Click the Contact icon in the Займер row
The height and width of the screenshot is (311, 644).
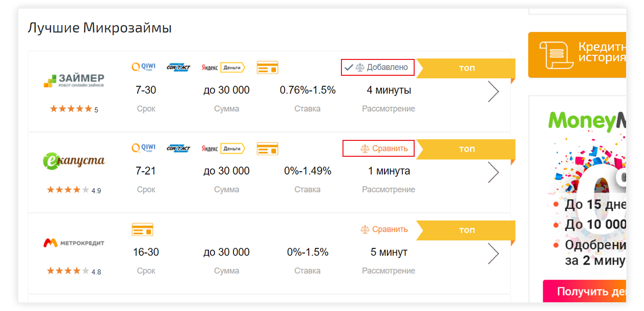tap(178, 67)
